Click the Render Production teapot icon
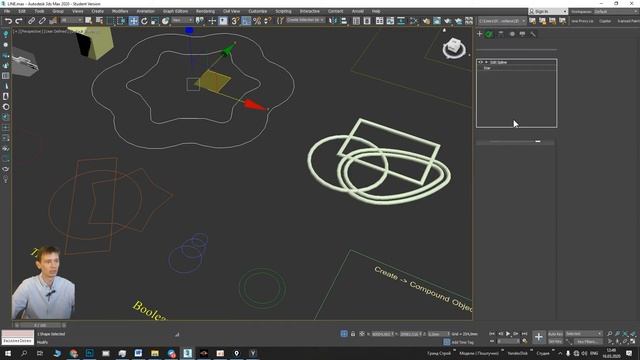The image size is (640, 360). pos(459,20)
